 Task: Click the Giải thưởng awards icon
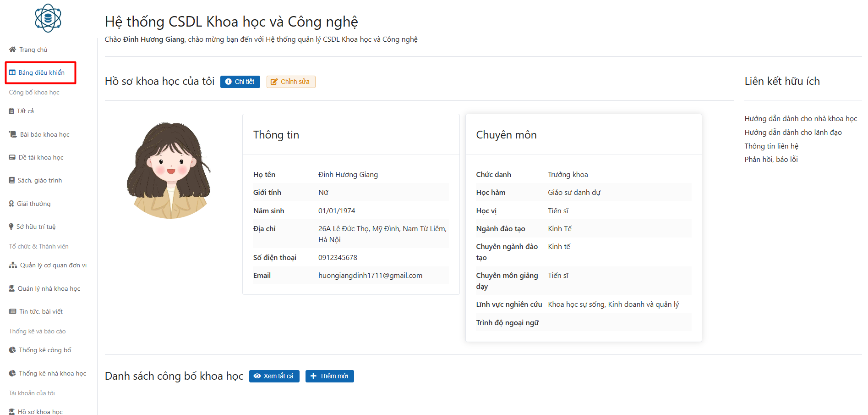pos(12,203)
